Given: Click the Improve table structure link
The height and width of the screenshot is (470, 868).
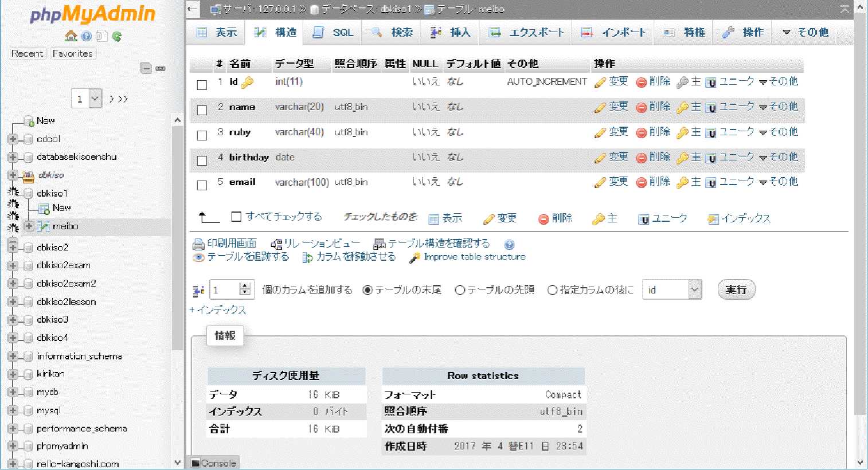Looking at the screenshot, I should [474, 257].
